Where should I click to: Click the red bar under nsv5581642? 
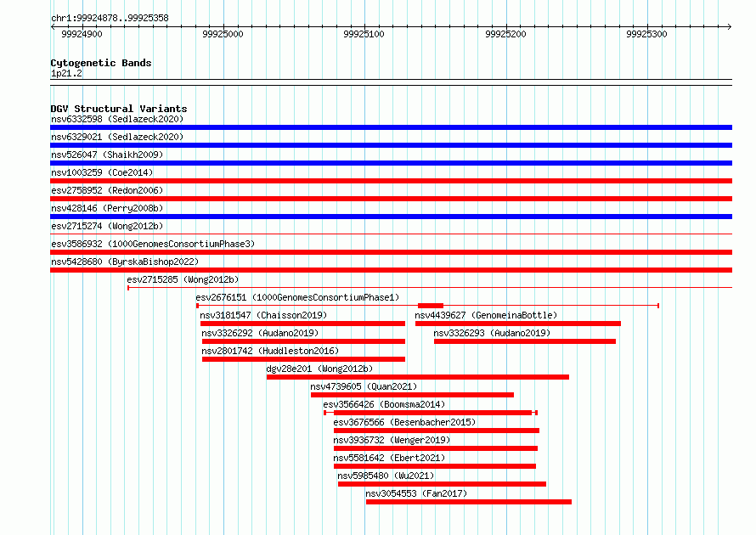(435, 466)
